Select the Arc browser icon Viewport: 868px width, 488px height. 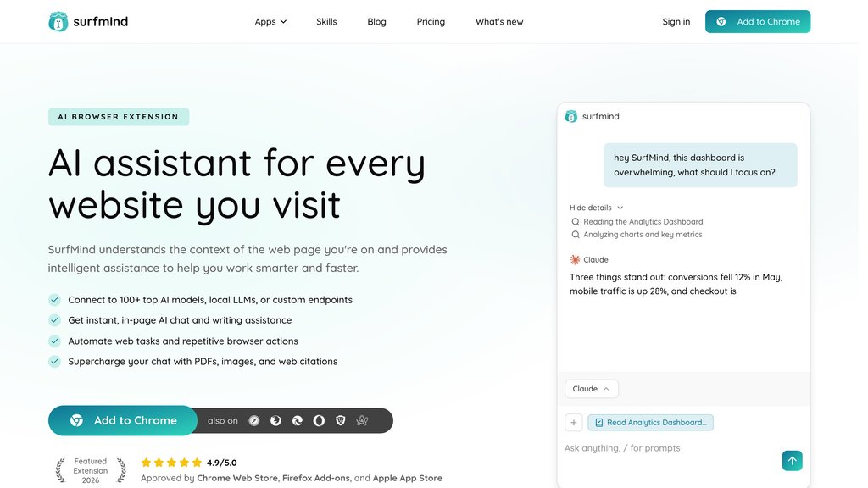coord(362,420)
